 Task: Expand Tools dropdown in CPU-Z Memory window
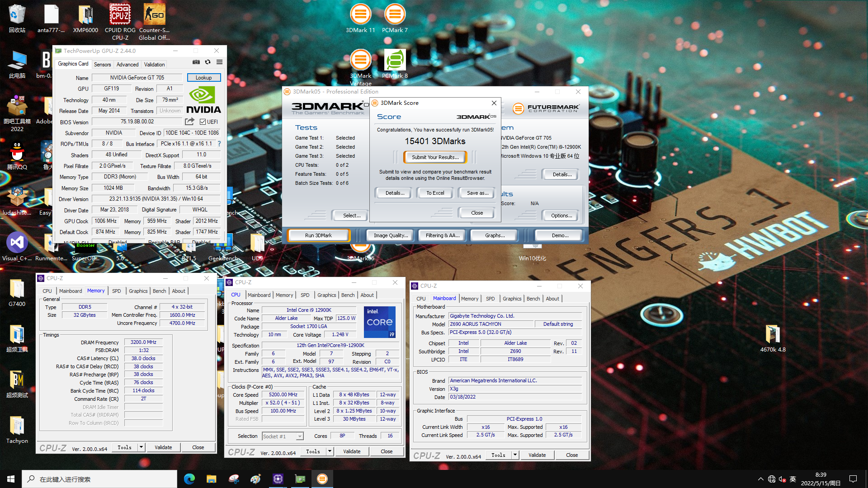pos(141,447)
